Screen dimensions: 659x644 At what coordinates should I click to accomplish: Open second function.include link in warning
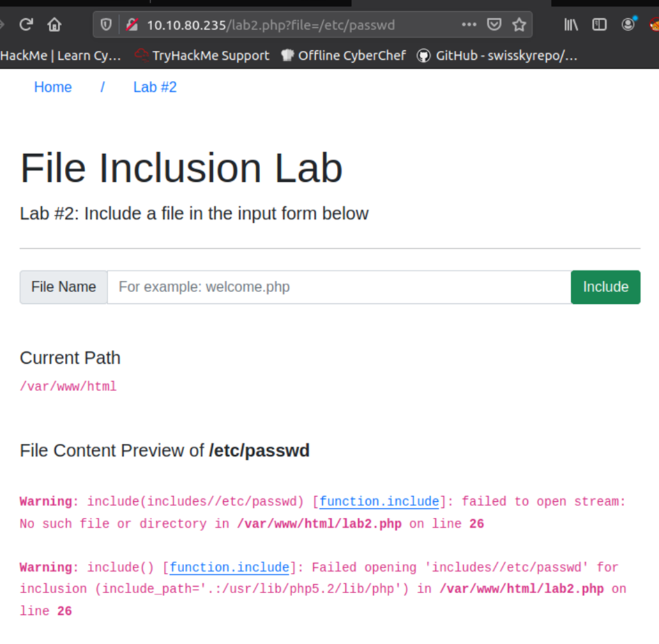[229, 568]
